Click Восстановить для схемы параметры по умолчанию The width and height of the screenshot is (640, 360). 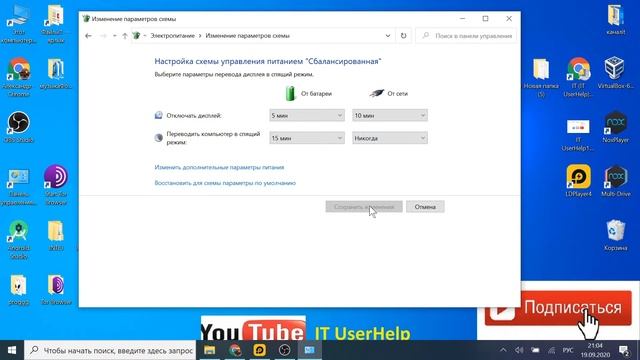[x=225, y=183]
